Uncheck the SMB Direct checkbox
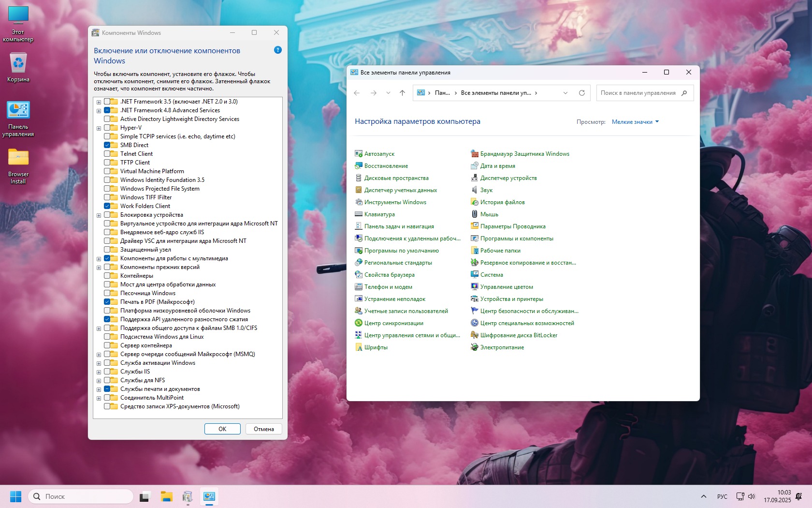Image resolution: width=812 pixels, height=508 pixels. click(x=107, y=145)
